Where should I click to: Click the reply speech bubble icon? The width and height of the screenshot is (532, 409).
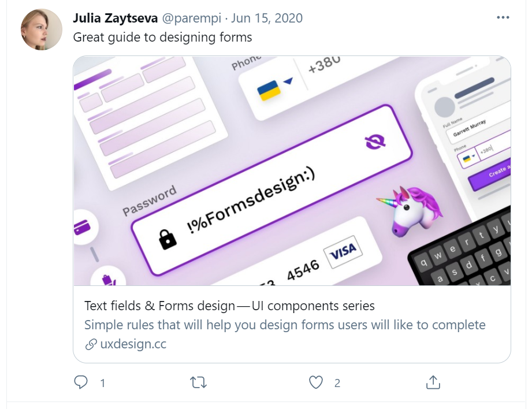coord(81,382)
